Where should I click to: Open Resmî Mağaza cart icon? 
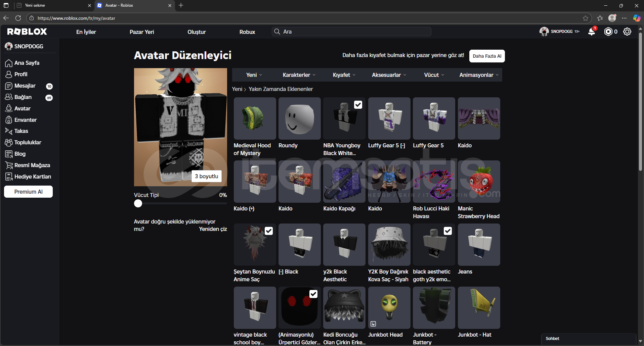click(x=9, y=165)
